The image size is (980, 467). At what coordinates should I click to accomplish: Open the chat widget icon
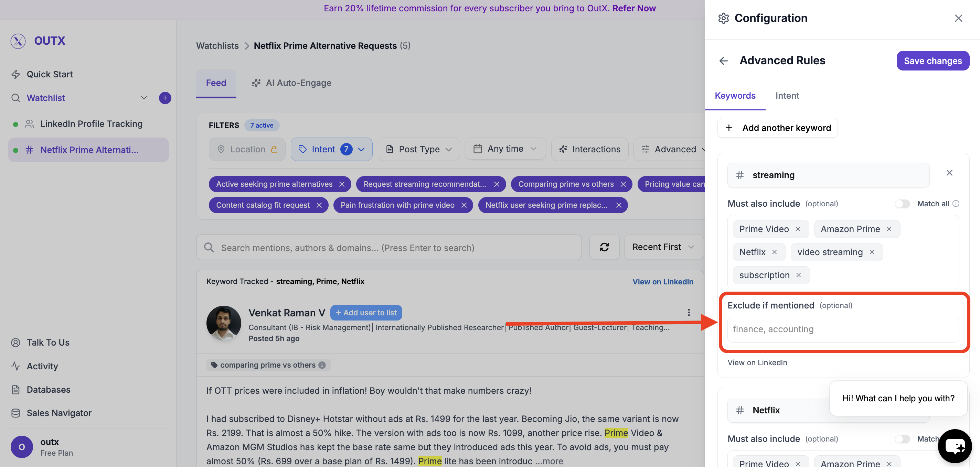pyautogui.click(x=955, y=446)
